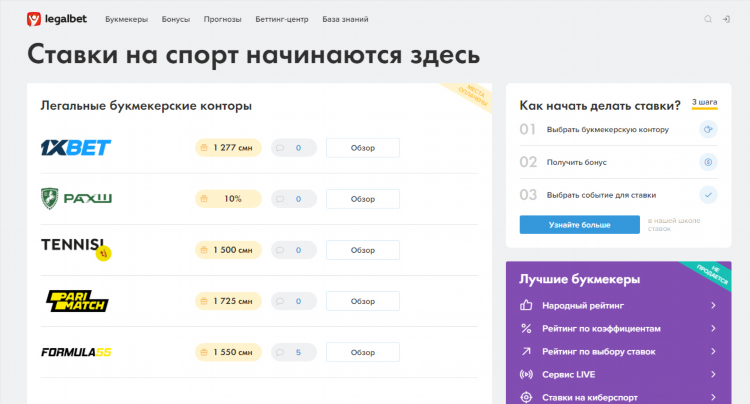
Task: Click the Лучшие букмекеры heading
Action: [580, 279]
